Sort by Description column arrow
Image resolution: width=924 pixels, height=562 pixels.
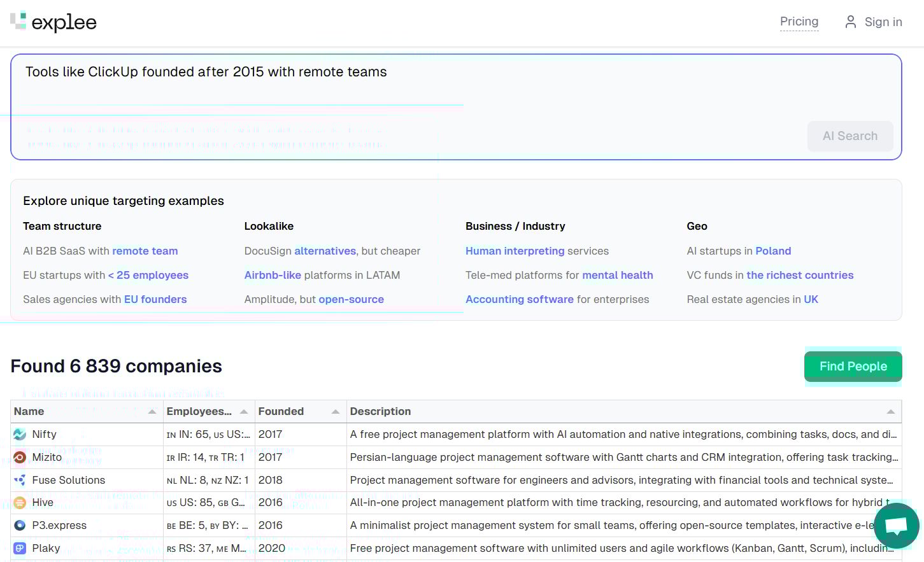click(891, 412)
